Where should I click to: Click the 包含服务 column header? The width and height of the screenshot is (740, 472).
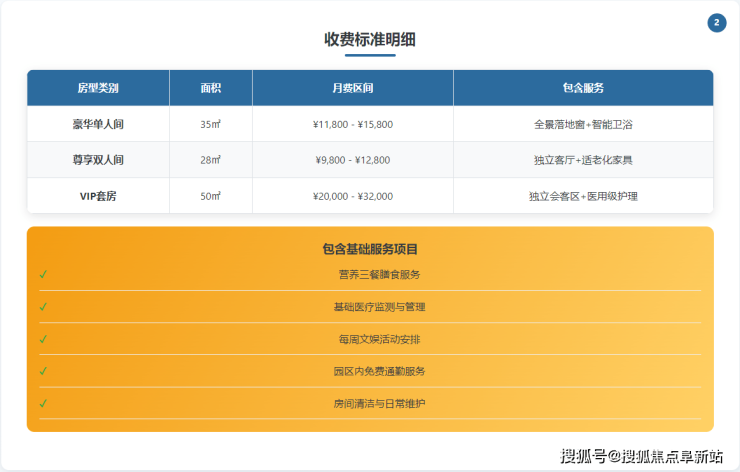click(x=583, y=88)
